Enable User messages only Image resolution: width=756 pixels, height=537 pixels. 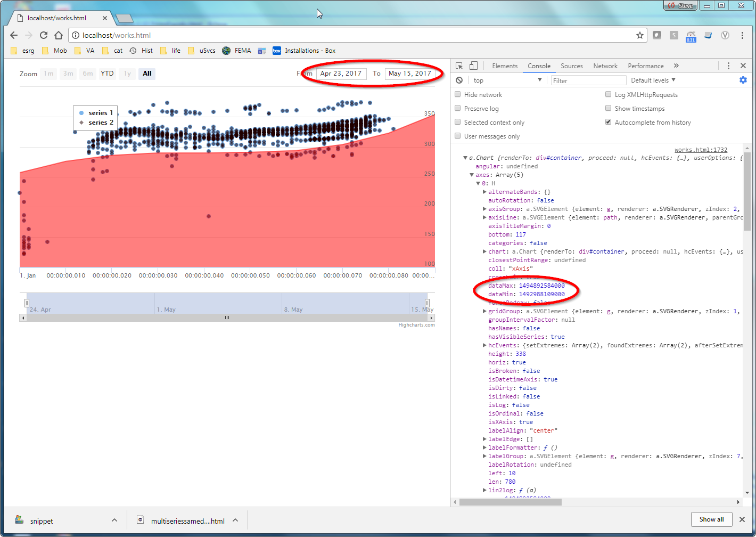pos(458,136)
